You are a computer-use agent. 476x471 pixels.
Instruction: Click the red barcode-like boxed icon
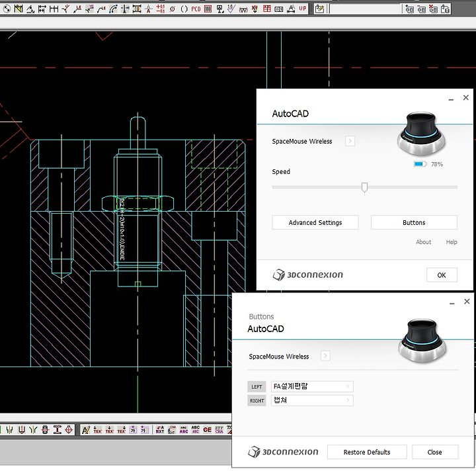pyautogui.click(x=208, y=9)
